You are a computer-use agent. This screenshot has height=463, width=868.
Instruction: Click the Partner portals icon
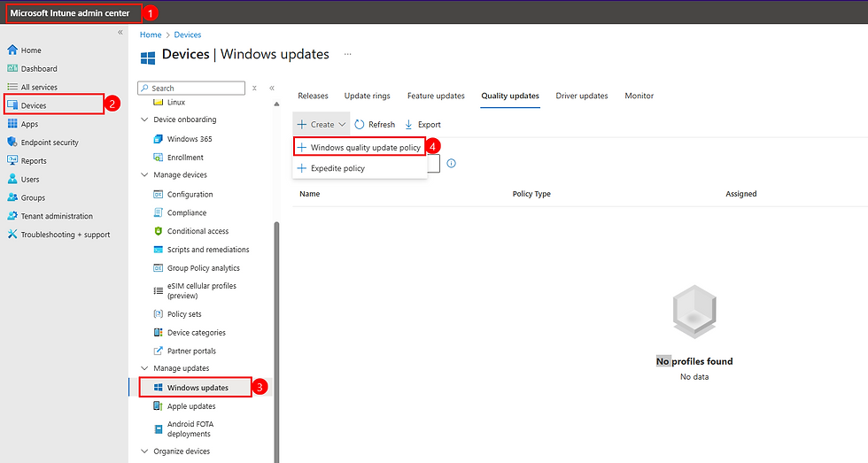click(159, 351)
